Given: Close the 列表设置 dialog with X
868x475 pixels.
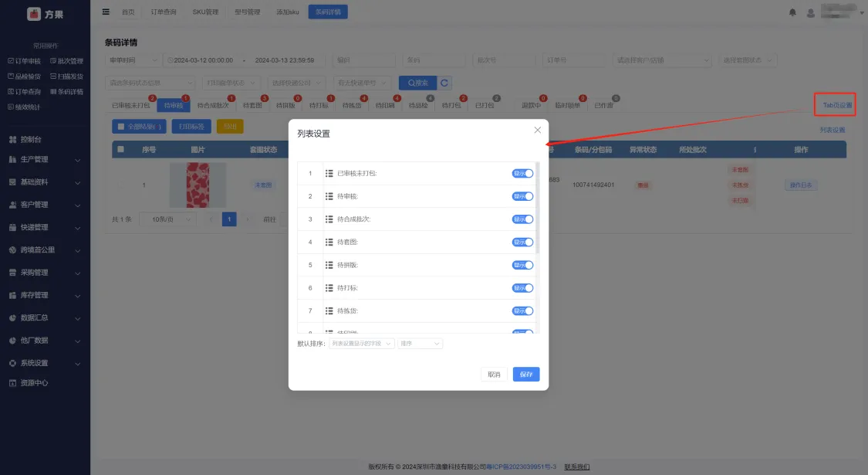Looking at the screenshot, I should point(537,130).
